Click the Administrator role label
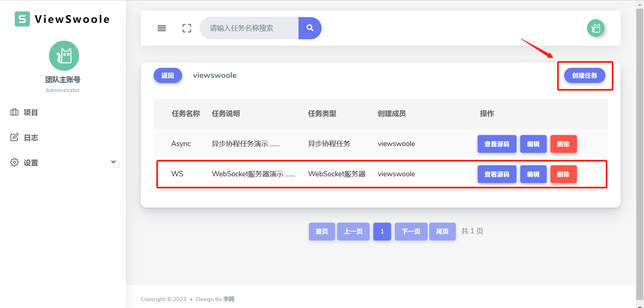 pyautogui.click(x=63, y=90)
